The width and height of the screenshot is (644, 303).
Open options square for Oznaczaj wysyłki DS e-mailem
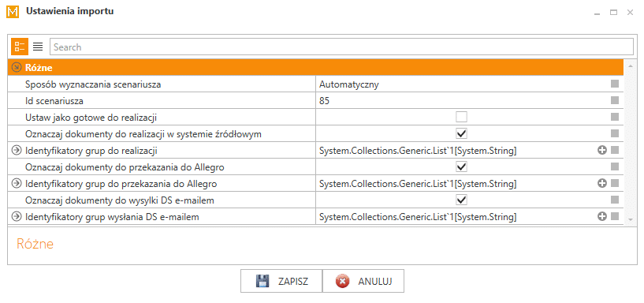click(614, 200)
